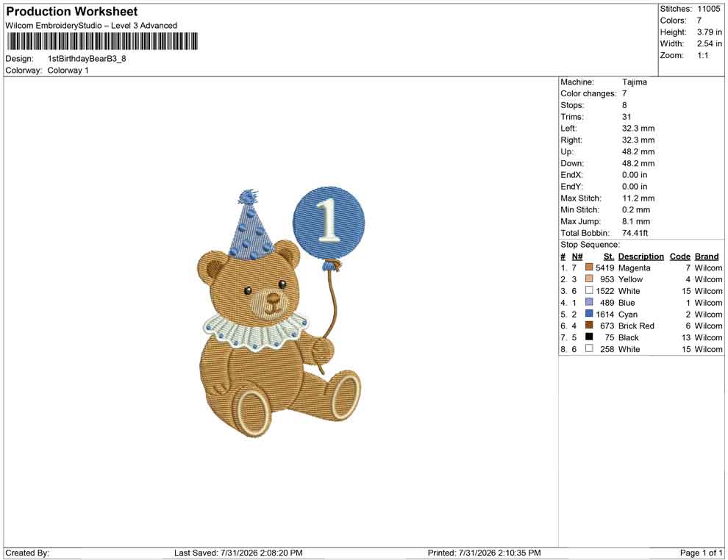Click the 'St.' column header
This screenshot has width=728, height=560.
click(609, 256)
